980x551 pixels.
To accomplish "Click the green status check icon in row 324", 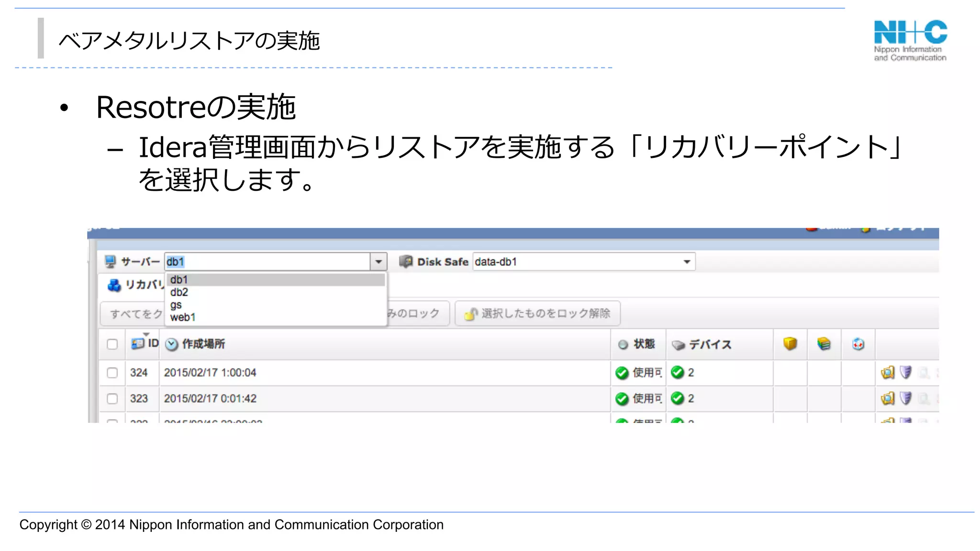I will [622, 373].
